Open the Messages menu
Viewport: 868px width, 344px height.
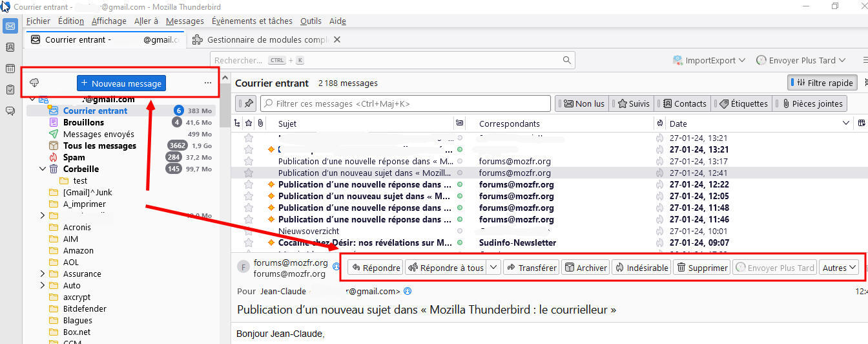[185, 21]
